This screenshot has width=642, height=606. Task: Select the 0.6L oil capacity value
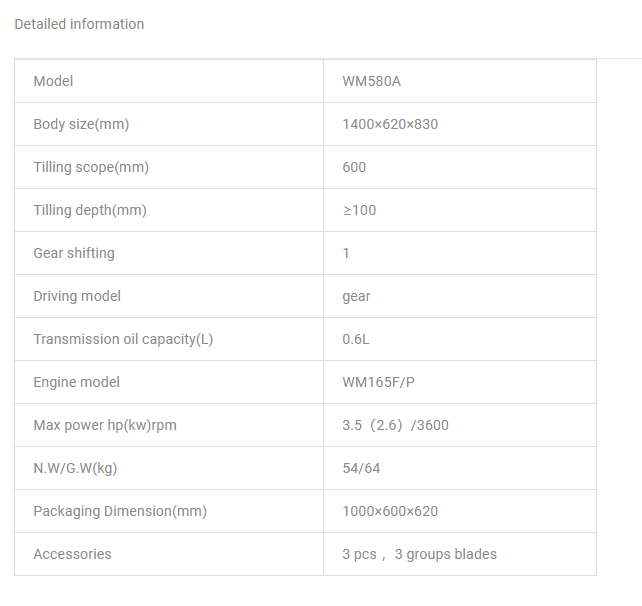356,339
